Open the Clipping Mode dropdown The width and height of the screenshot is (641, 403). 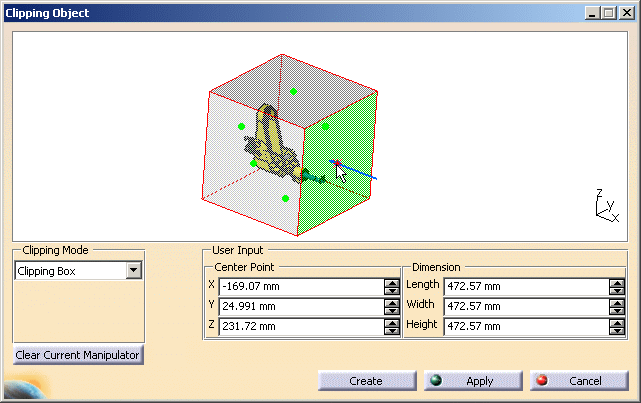(x=133, y=270)
